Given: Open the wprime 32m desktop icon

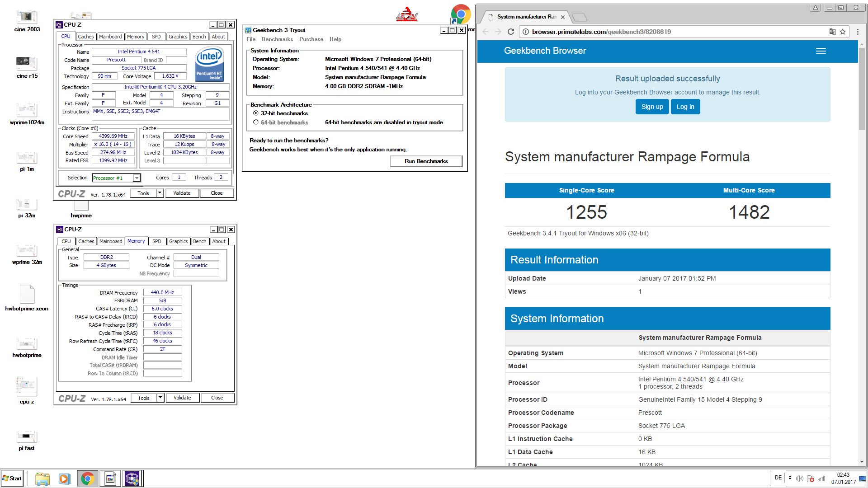Looking at the screenshot, I should (x=27, y=253).
